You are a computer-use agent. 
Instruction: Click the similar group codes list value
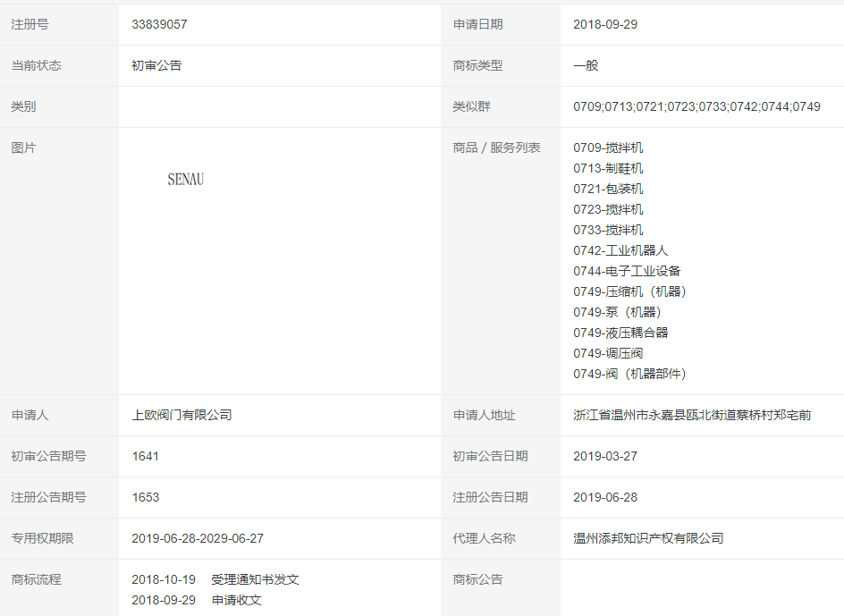tap(696, 106)
